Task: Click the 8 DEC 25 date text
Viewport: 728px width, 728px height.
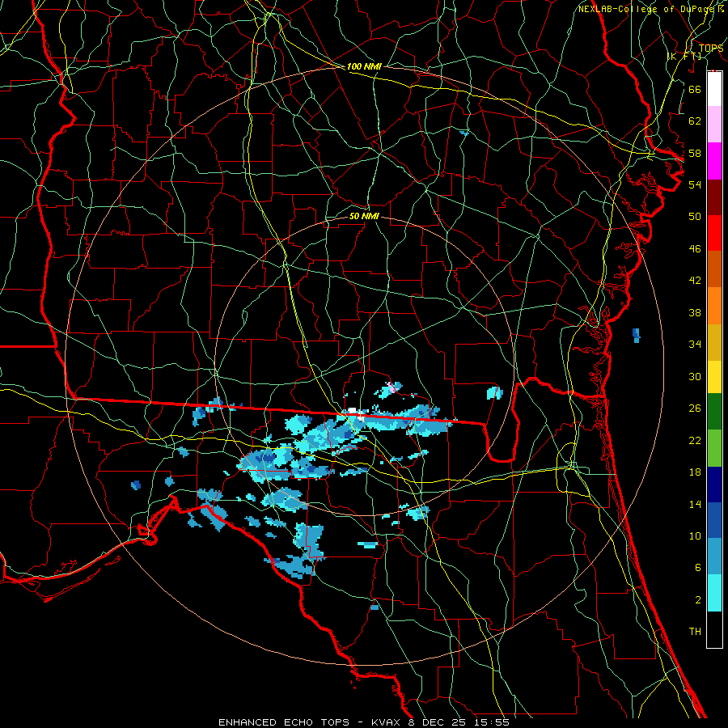Action: pyautogui.click(x=438, y=722)
